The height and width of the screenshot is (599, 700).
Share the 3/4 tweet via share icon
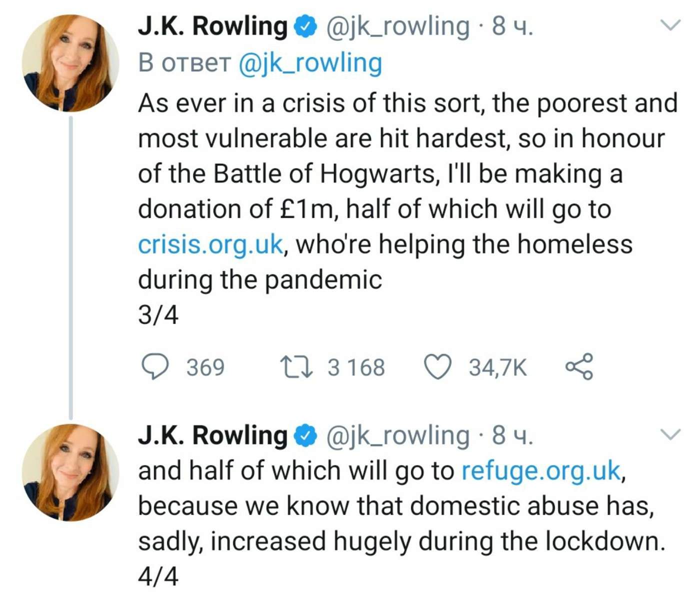pos(579,366)
